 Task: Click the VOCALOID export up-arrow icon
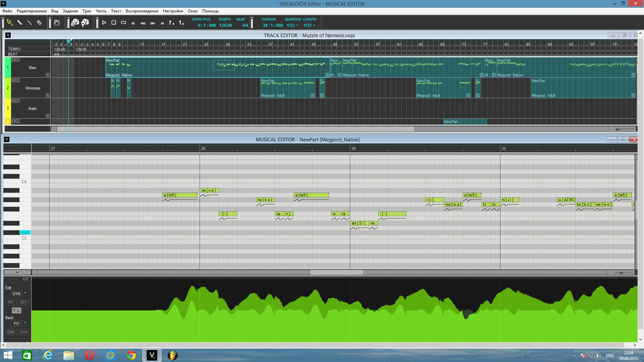pos(85,23)
